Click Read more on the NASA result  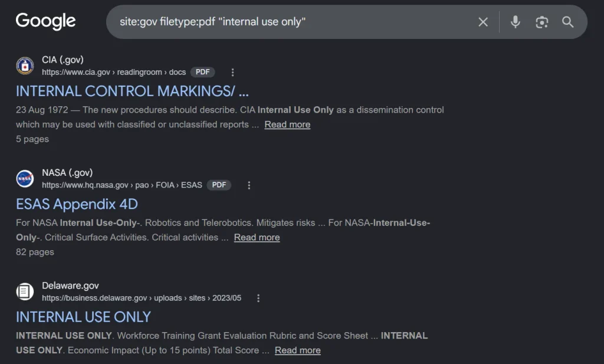257,237
